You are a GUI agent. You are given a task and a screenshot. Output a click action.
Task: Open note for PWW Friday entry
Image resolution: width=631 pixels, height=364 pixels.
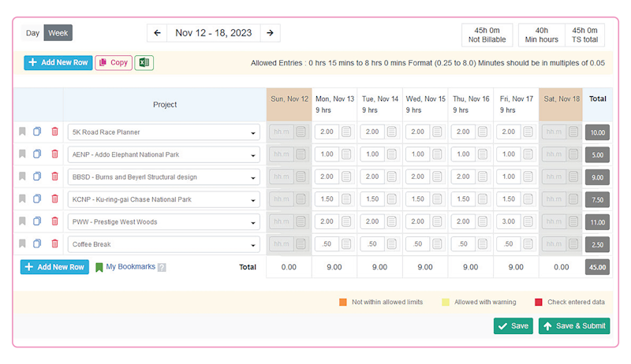(528, 221)
